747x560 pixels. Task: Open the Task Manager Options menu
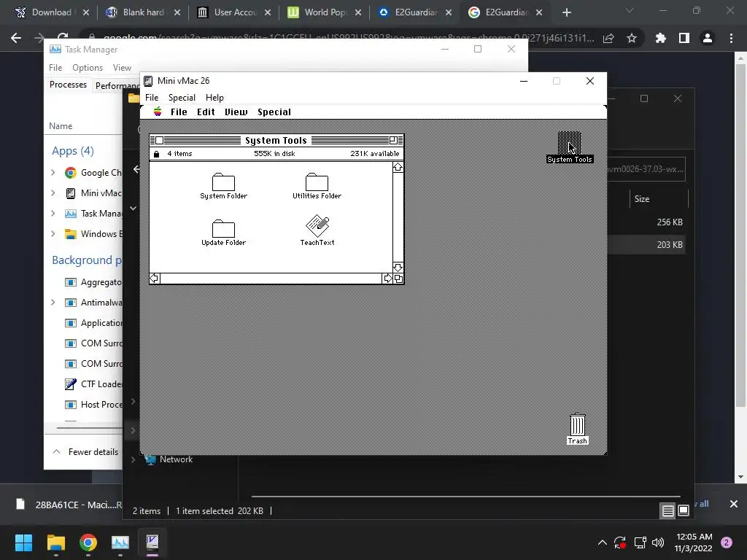(88, 68)
